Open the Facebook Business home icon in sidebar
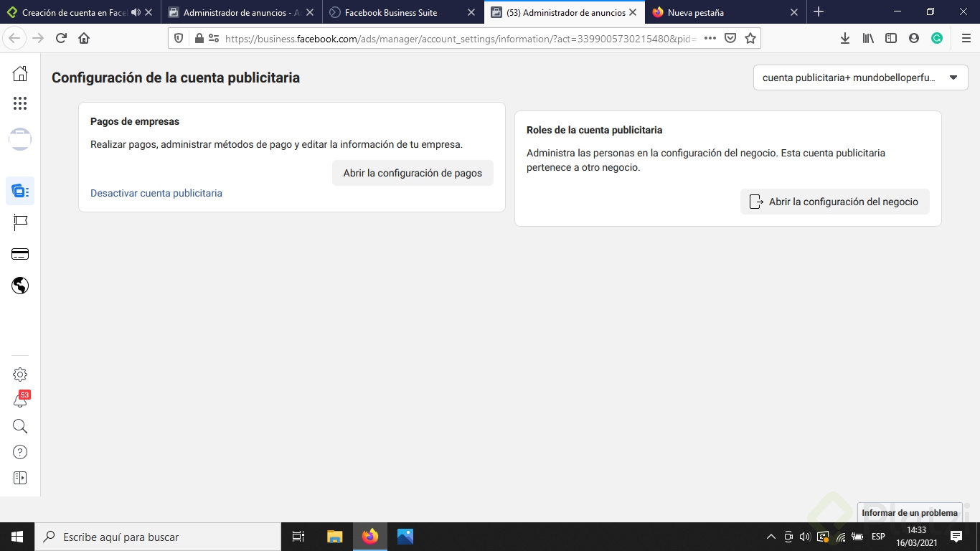The image size is (980, 551). coord(20,73)
